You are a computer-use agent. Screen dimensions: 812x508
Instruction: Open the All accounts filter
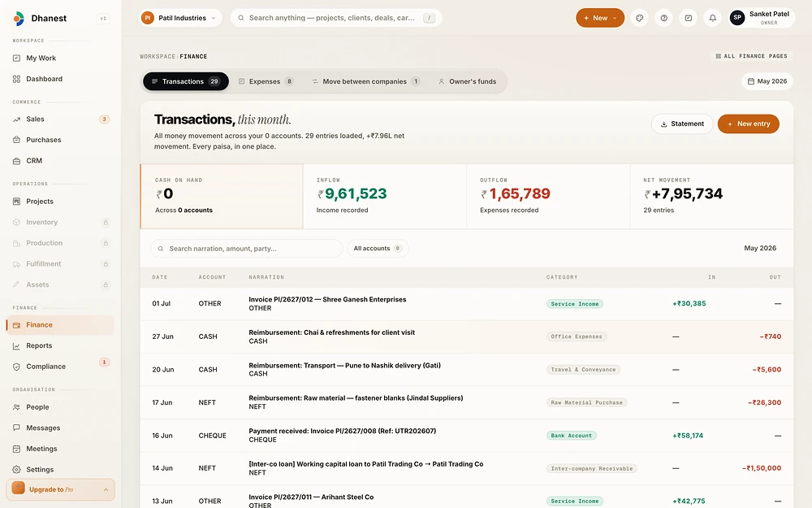coord(378,248)
